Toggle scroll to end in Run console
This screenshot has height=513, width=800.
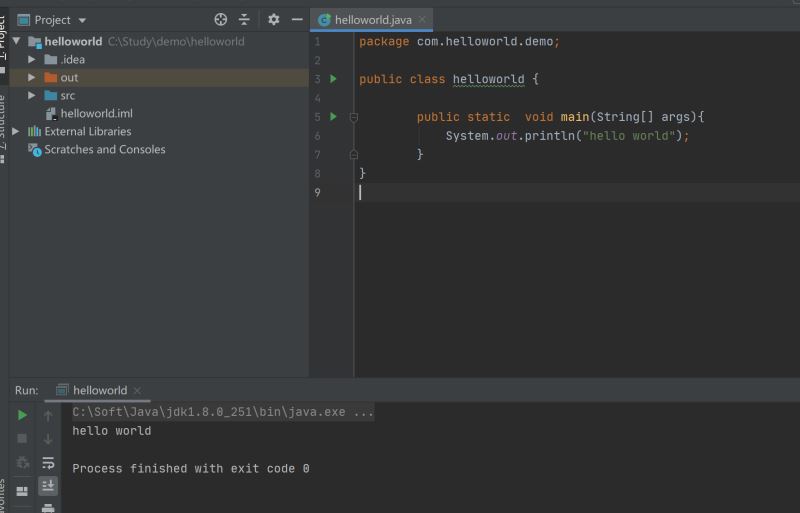point(48,486)
